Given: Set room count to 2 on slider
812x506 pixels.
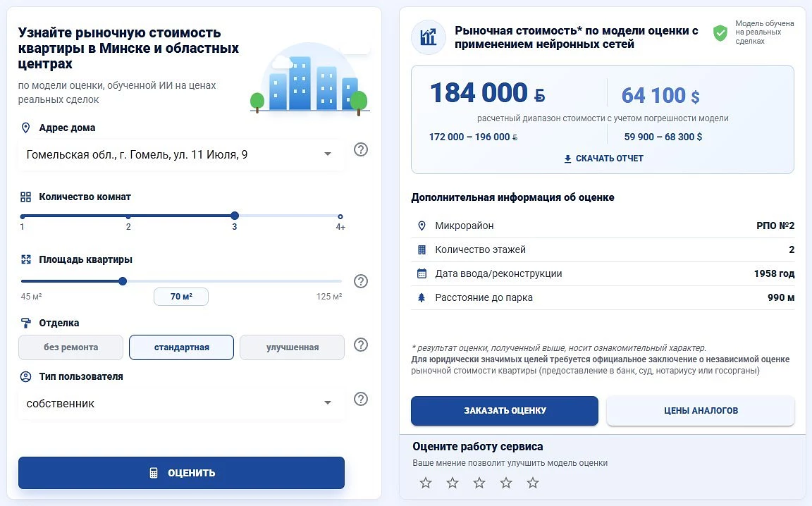Looking at the screenshot, I should (x=128, y=216).
